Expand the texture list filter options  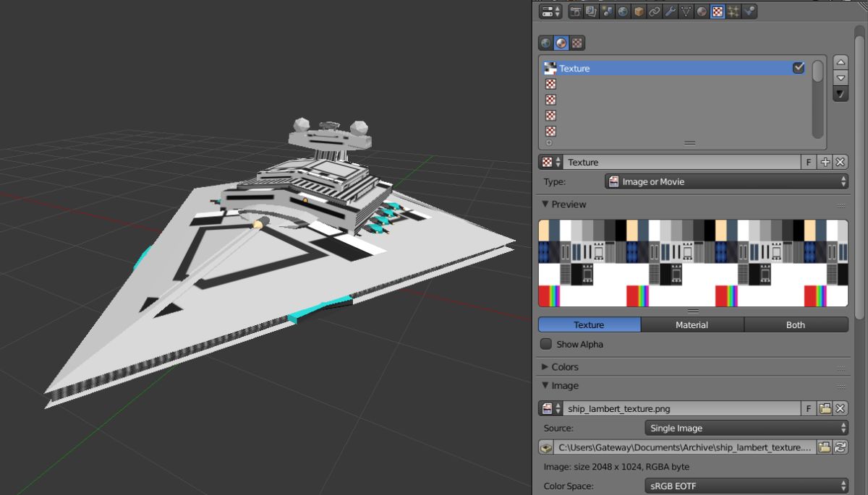[549, 143]
